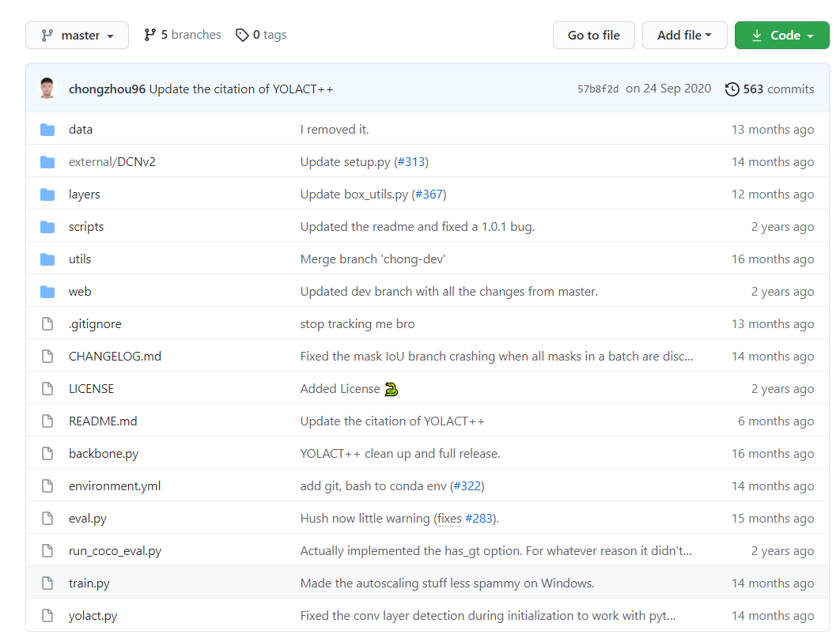Viewport: 840px width, 642px height.
Task: Click the CHANGELOG.md file icon
Action: (47, 356)
